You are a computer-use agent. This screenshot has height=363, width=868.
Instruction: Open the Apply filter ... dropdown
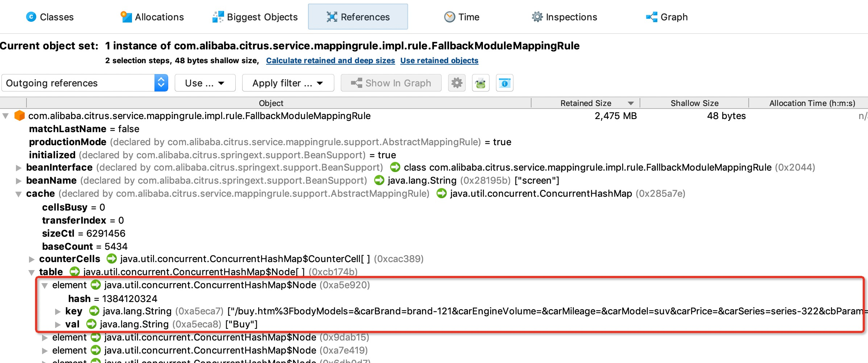288,83
